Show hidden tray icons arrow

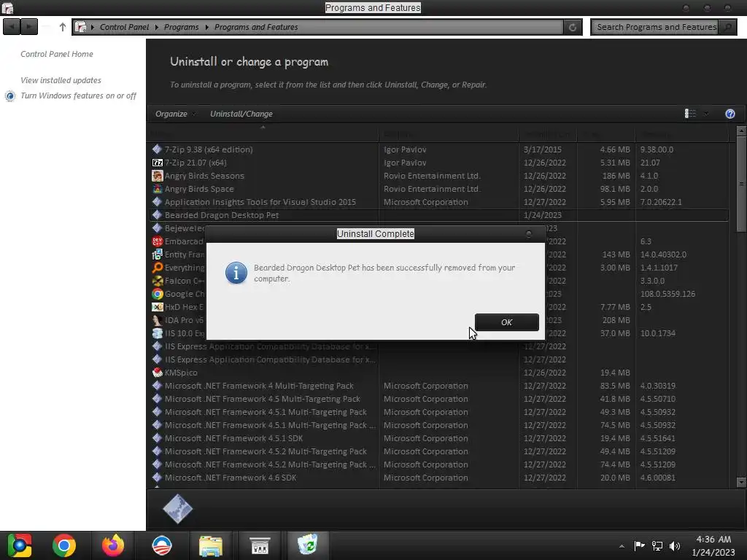pyautogui.click(x=622, y=546)
